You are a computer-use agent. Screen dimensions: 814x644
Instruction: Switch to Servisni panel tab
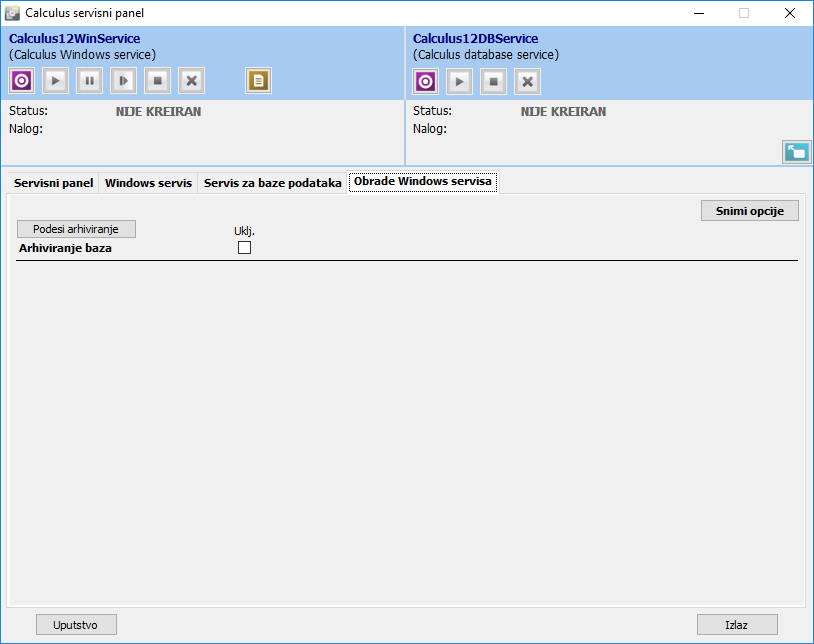(x=54, y=183)
